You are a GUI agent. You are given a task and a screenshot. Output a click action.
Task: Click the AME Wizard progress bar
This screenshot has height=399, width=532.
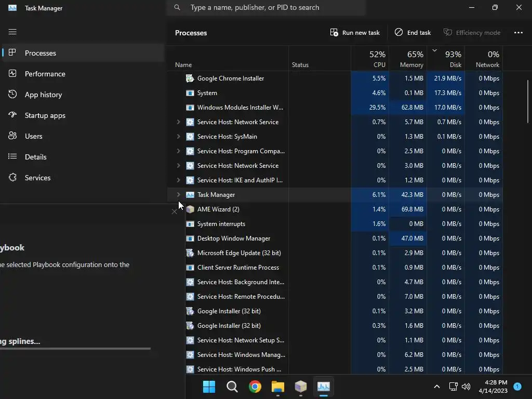(x=75, y=349)
